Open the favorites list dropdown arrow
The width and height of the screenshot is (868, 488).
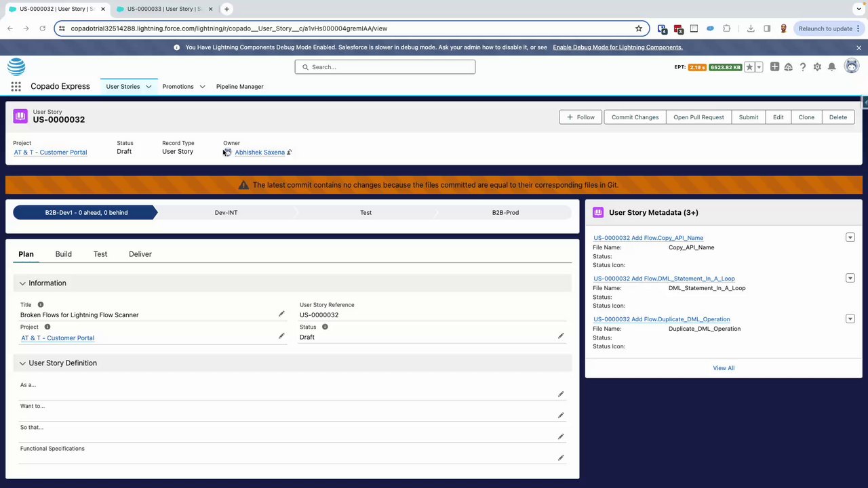(x=759, y=67)
